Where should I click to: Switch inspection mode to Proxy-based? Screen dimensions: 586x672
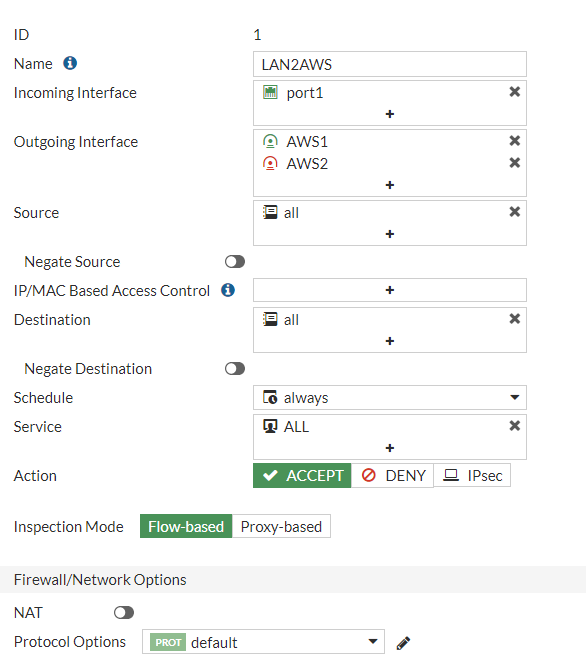281,526
